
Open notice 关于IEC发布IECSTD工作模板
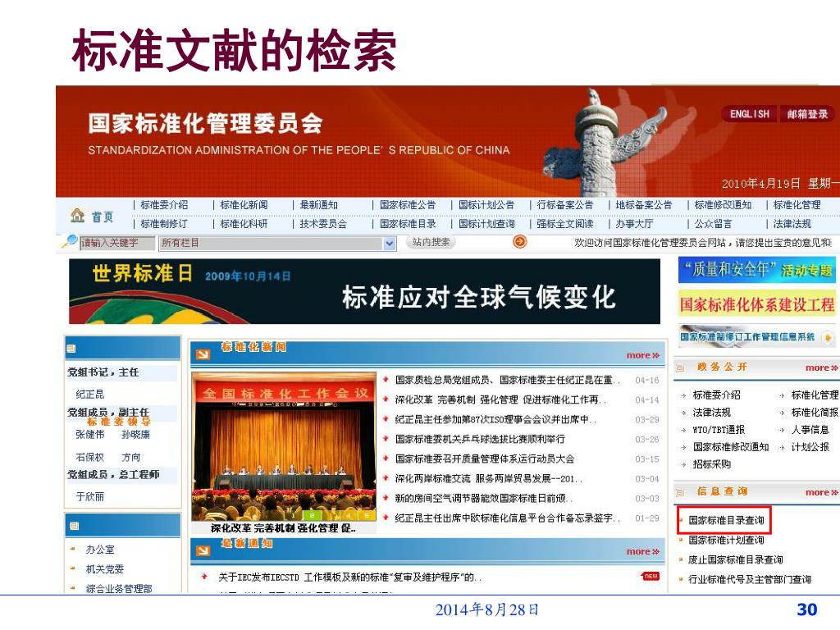pos(349,577)
